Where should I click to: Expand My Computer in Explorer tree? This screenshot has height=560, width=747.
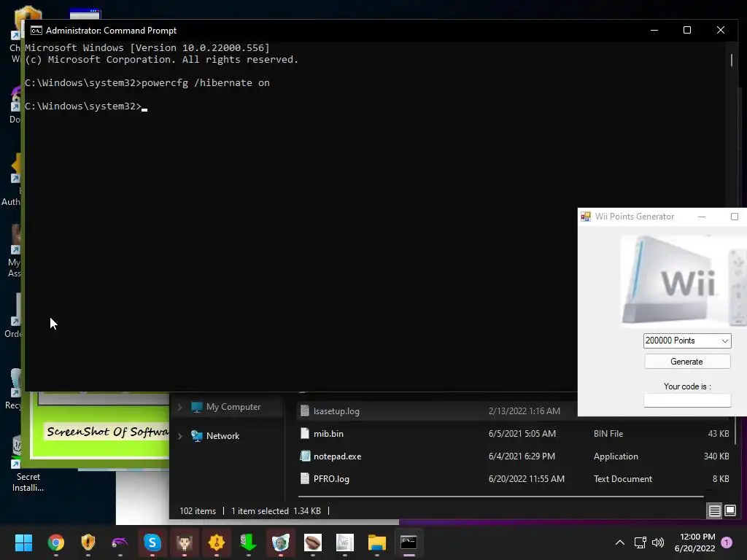pyautogui.click(x=180, y=407)
